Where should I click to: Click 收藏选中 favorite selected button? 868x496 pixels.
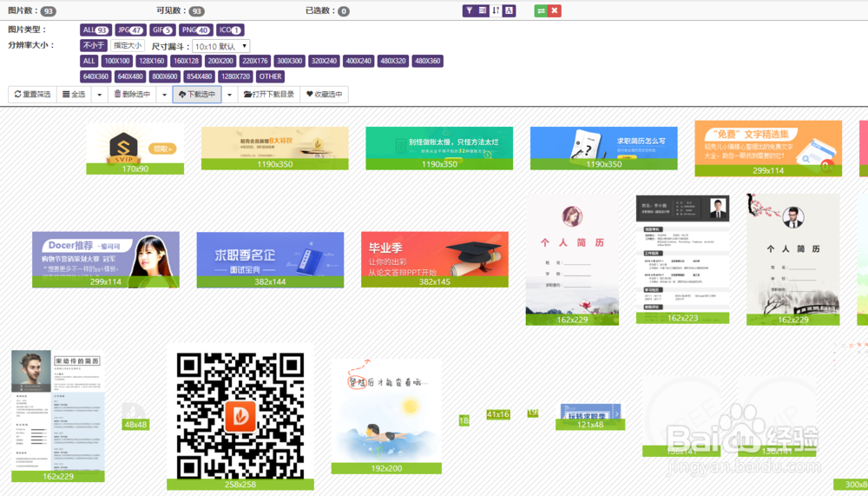click(x=324, y=94)
